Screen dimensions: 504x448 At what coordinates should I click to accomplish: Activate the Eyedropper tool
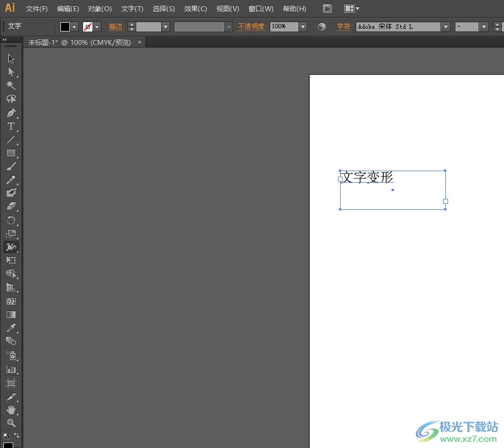[x=11, y=328]
